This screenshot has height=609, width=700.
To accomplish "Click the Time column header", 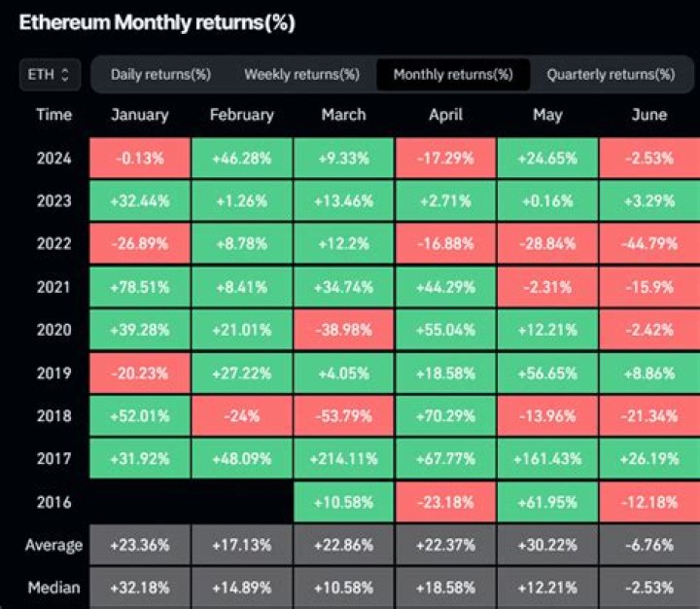I will tap(53, 115).
